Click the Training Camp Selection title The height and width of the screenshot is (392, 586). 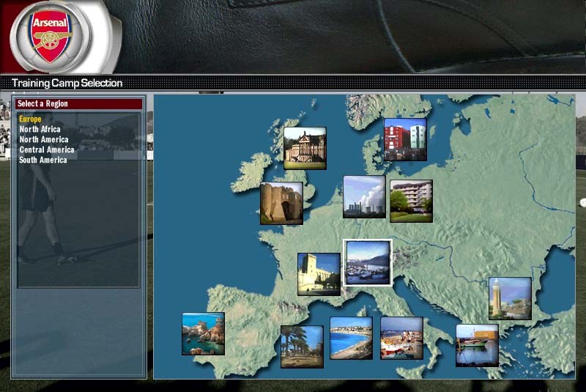coord(67,83)
